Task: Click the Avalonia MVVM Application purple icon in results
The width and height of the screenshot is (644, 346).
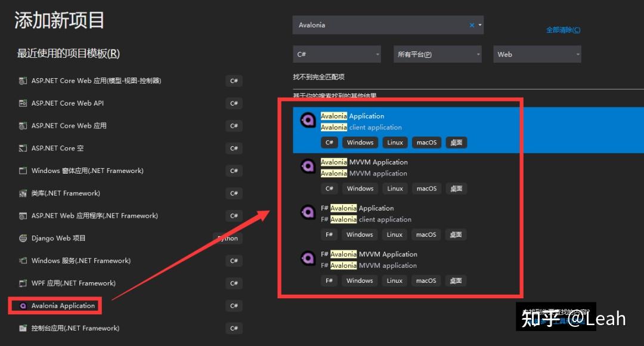Action: 308,166
